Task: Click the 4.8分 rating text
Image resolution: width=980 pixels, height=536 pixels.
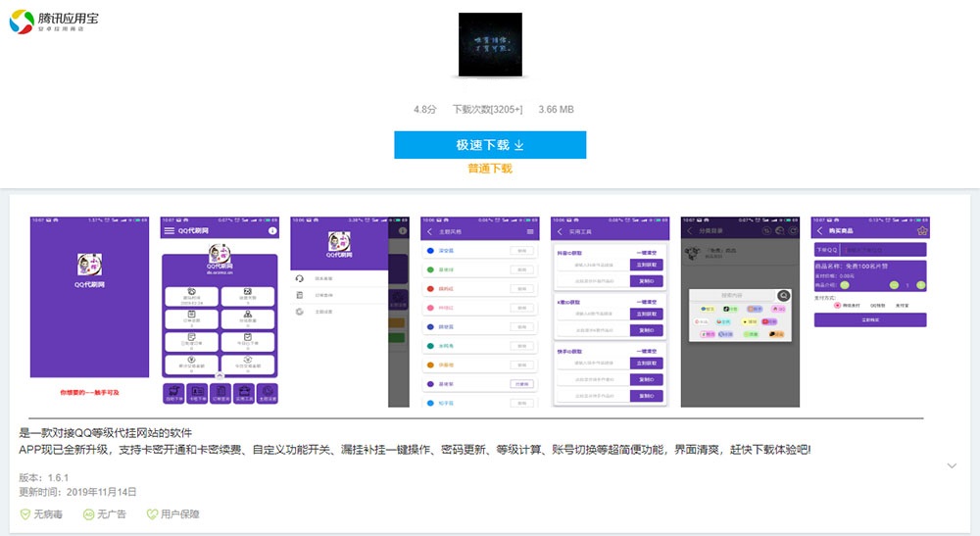Action: click(x=424, y=110)
